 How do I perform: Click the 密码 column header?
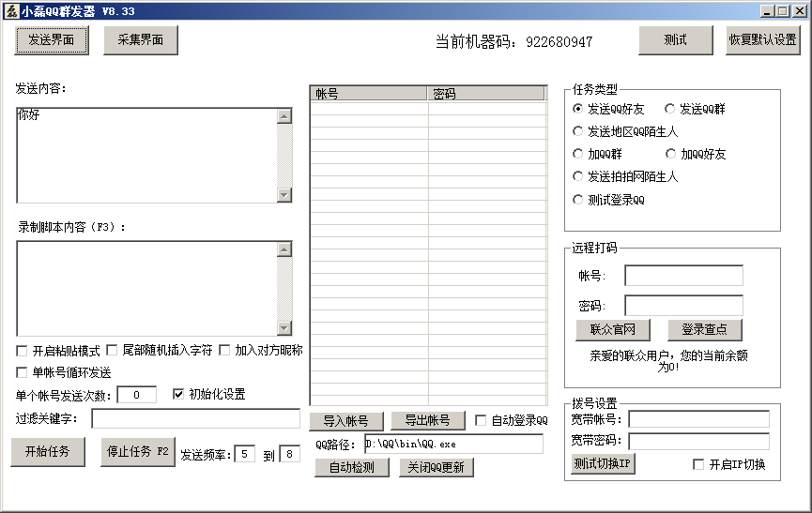486,94
